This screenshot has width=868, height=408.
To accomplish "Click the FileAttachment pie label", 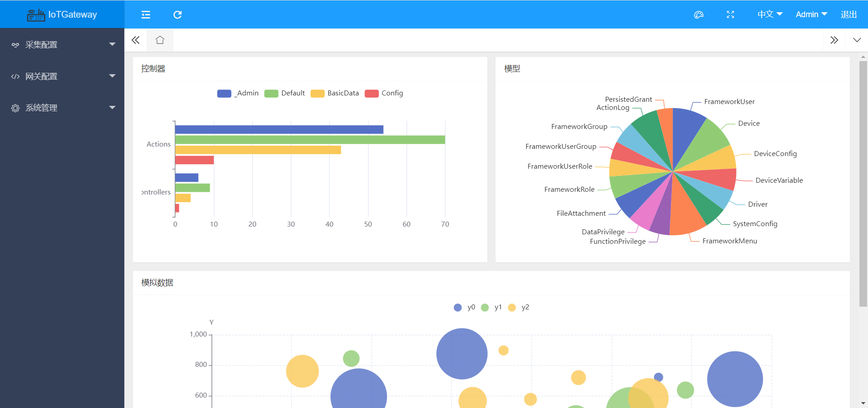I will 581,213.
